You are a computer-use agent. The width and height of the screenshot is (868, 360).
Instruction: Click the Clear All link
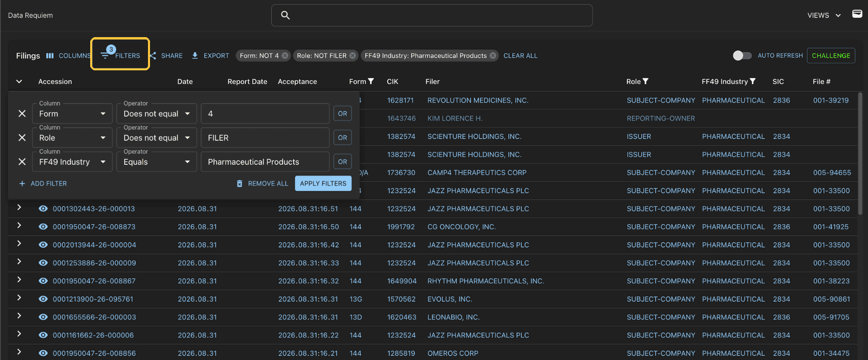(x=520, y=56)
